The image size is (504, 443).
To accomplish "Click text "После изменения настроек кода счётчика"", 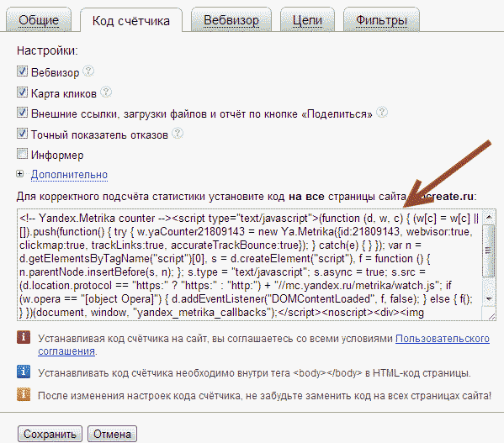I will tap(139, 395).
